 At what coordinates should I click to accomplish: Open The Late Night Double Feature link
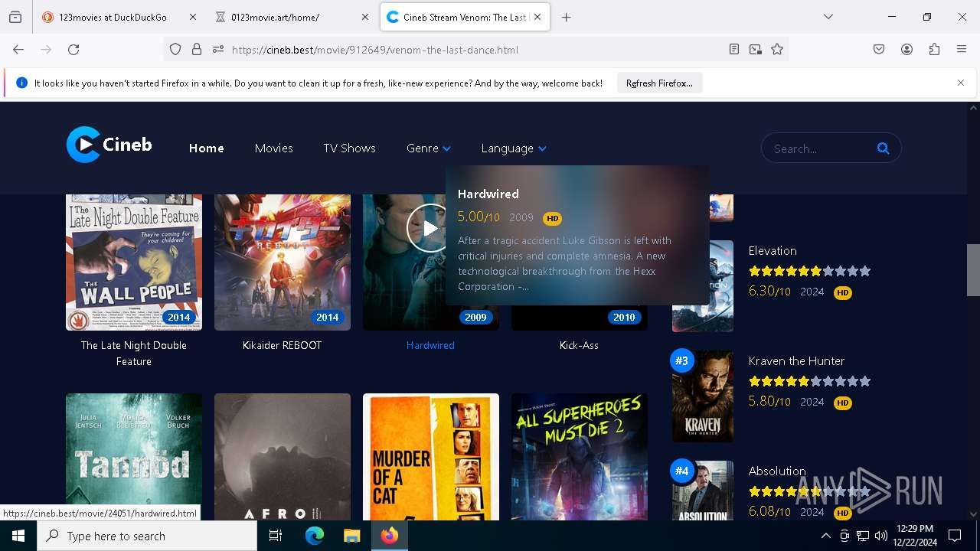pyautogui.click(x=134, y=353)
